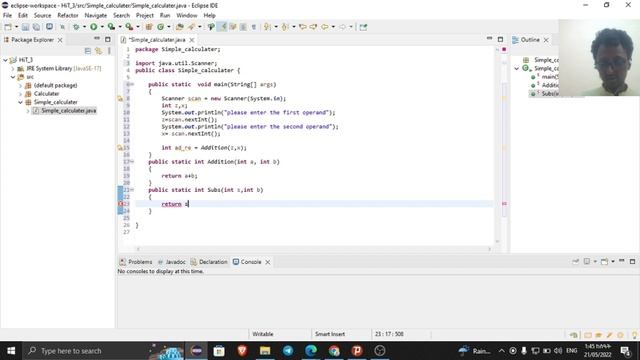Viewport: 640px width, 360px height.
Task: Close the Outline view
Action: point(546,40)
